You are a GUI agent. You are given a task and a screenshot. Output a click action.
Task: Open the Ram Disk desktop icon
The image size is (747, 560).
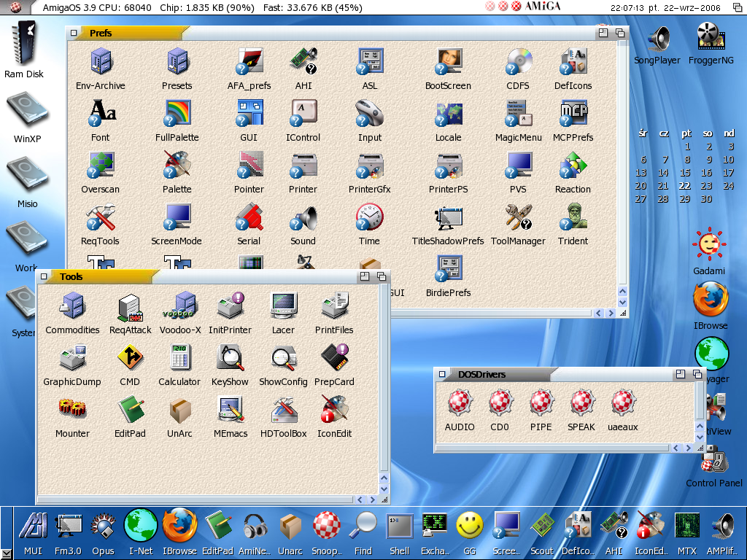tap(25, 43)
